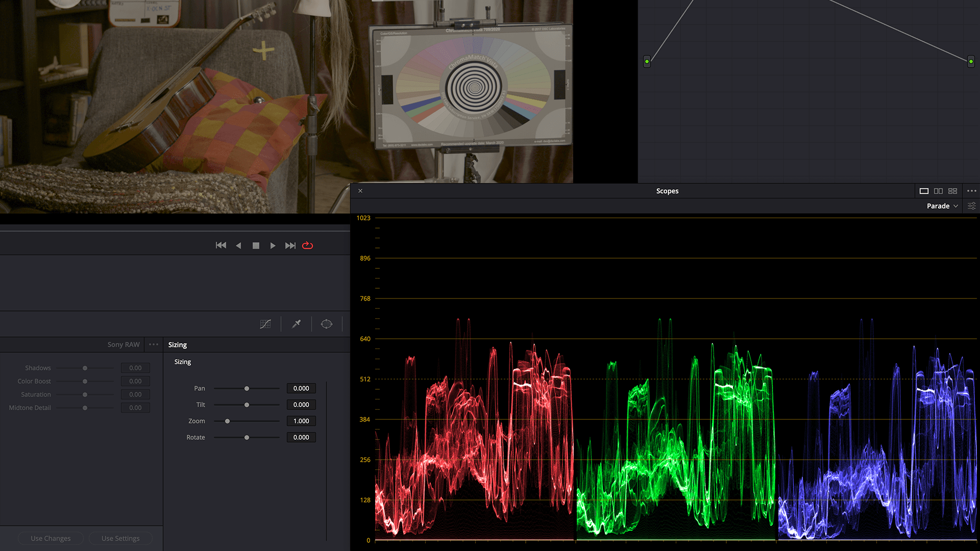Click the Zoom slider handle
The width and height of the screenshot is (980, 551).
(227, 421)
